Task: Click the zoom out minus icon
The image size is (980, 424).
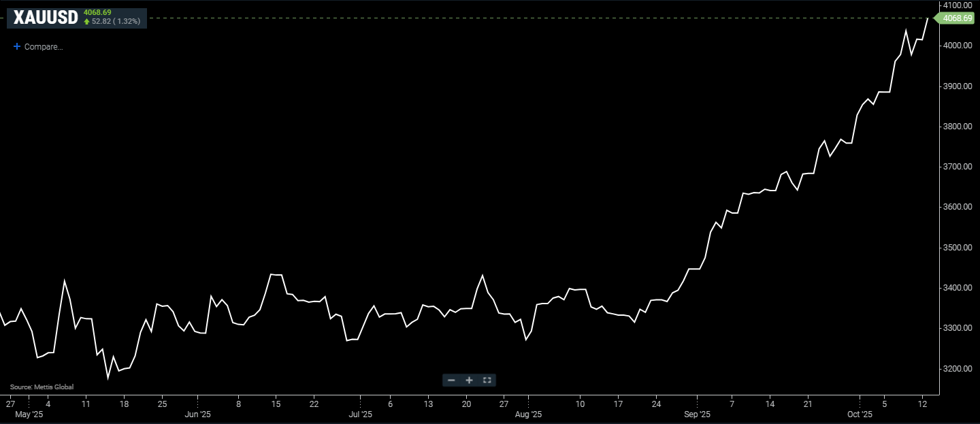Action: pyautogui.click(x=451, y=380)
